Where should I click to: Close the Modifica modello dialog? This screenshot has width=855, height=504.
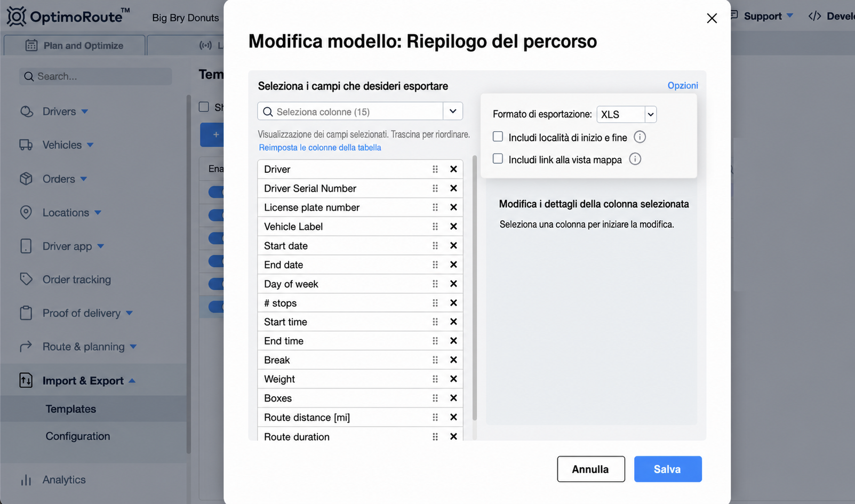pyautogui.click(x=712, y=18)
